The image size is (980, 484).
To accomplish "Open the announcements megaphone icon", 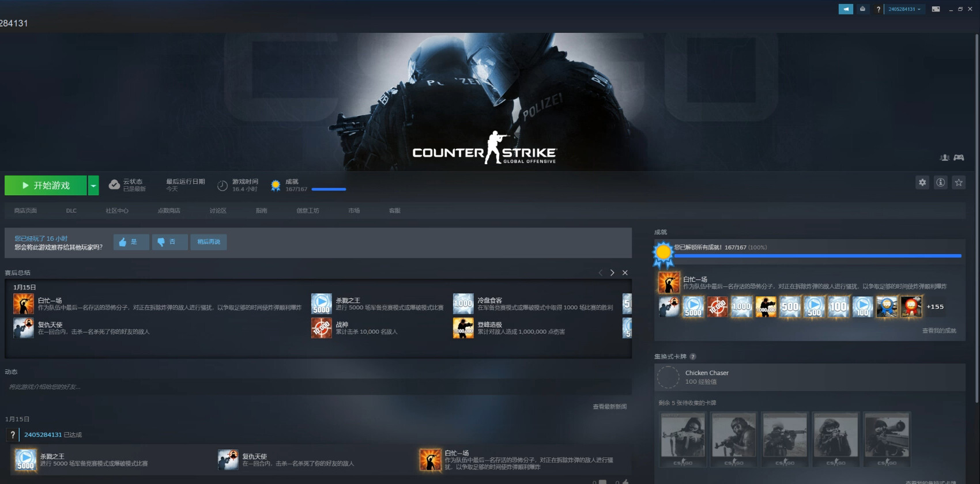I will (x=846, y=9).
